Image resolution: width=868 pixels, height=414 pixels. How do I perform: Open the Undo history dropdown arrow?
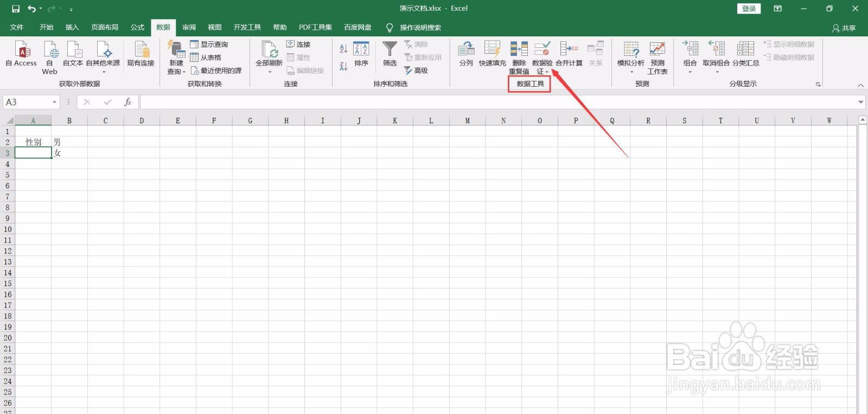41,9
